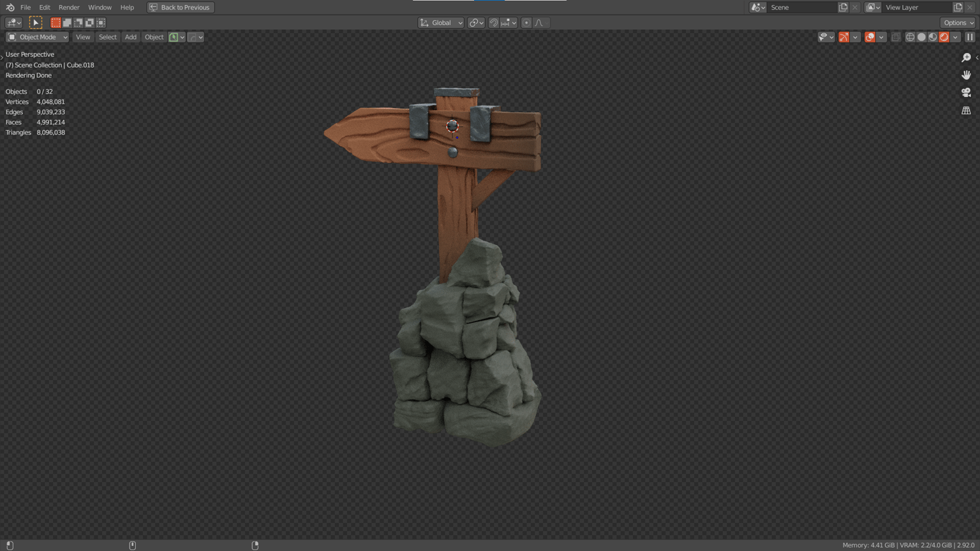
Task: Click the View Layer browse icon
Action: pyautogui.click(x=873, y=7)
